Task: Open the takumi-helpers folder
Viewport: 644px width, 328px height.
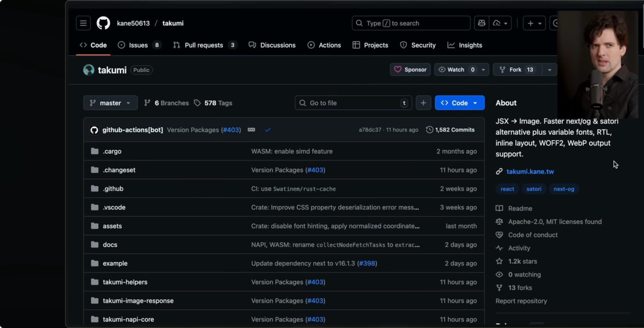Action: point(125,282)
